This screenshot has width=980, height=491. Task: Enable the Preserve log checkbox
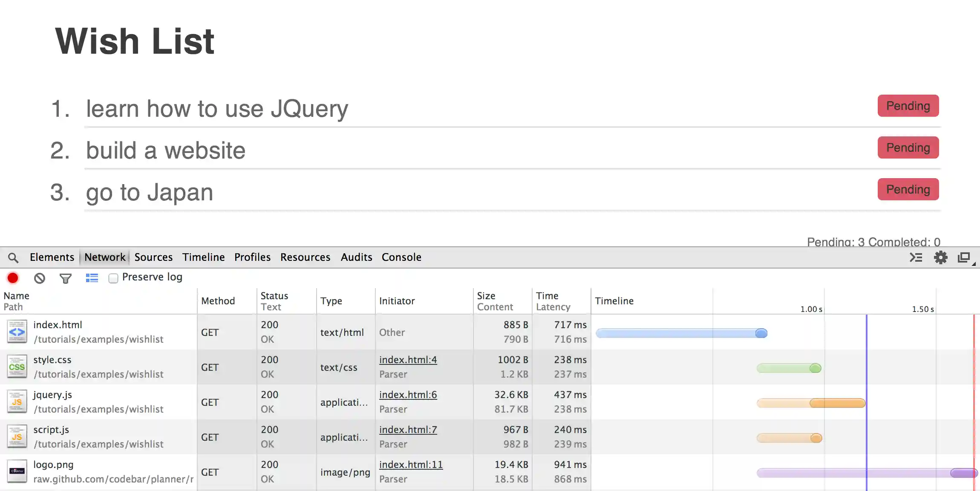pos(113,278)
